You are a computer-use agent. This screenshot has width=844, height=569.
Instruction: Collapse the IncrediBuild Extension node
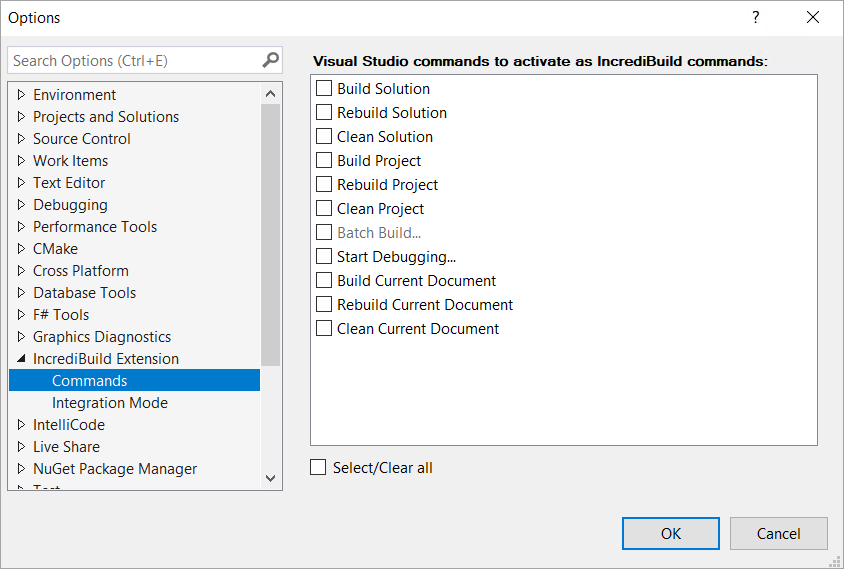pos(21,359)
